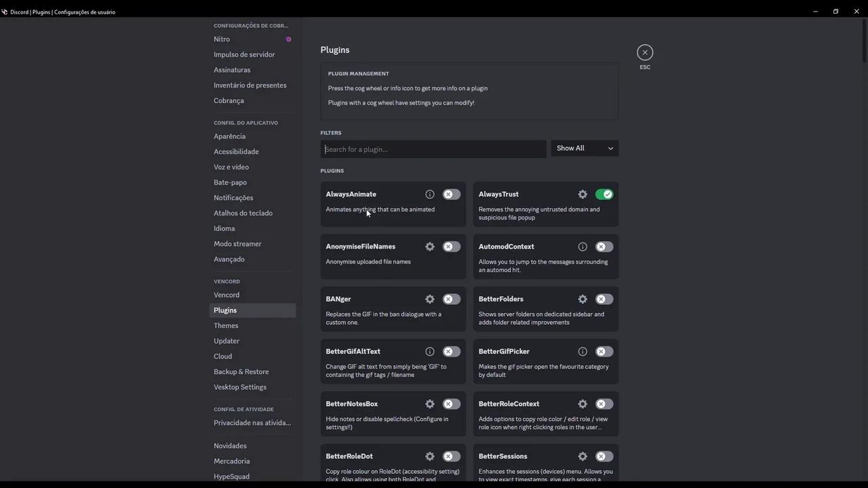Open BetterRoleContext settings cog
The width and height of the screenshot is (868, 488).
tap(583, 404)
